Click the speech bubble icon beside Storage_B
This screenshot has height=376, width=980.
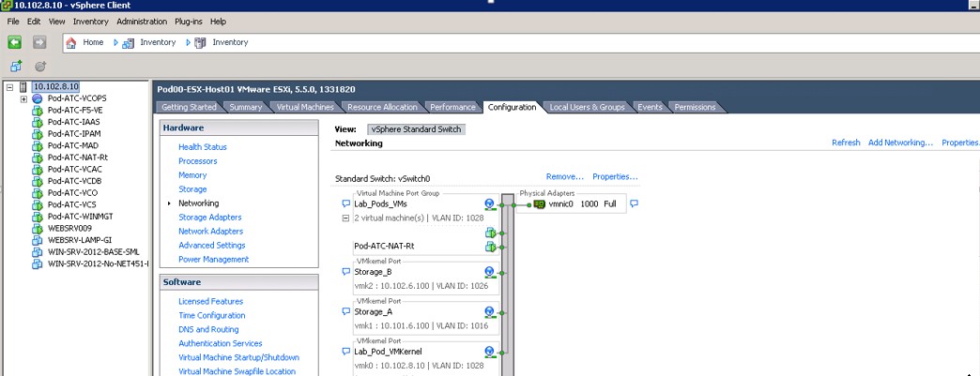pyautogui.click(x=345, y=272)
